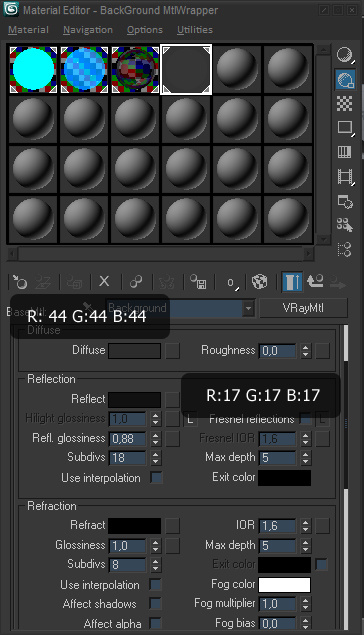Screen dimensions: 364x635
Task: Click the Sample Type icon
Action: coord(345,55)
